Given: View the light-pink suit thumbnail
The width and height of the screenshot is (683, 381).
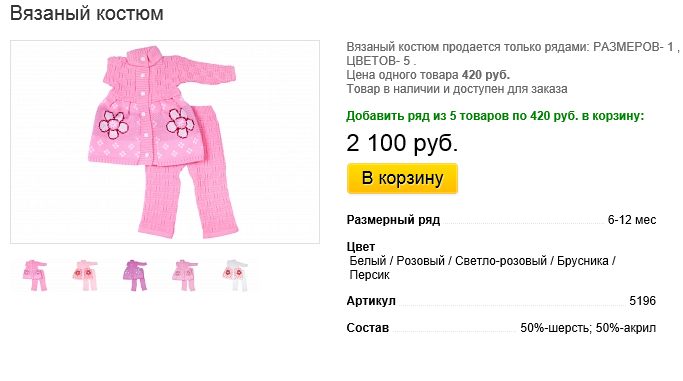Looking at the screenshot, I should pos(185,275).
